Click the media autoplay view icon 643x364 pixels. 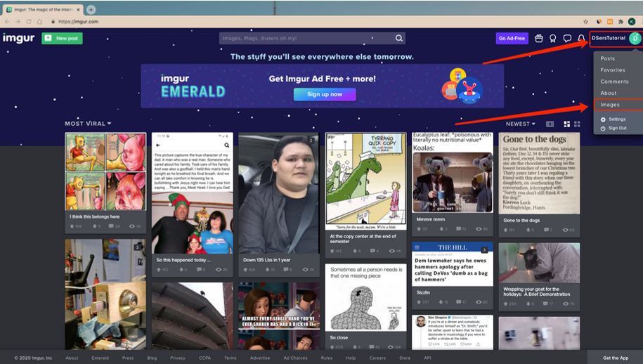550,124
